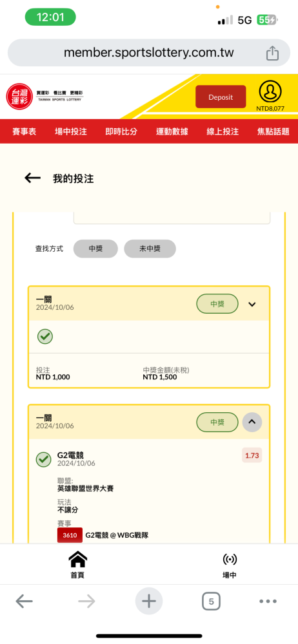Open the browser tab switcher showing 5
This screenshot has width=298, height=644.
click(211, 601)
